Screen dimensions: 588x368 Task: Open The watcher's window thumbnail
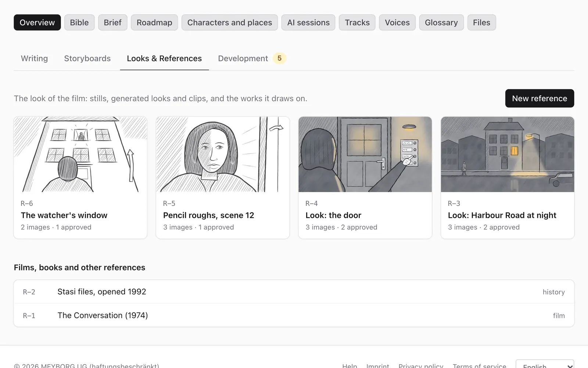point(80,155)
